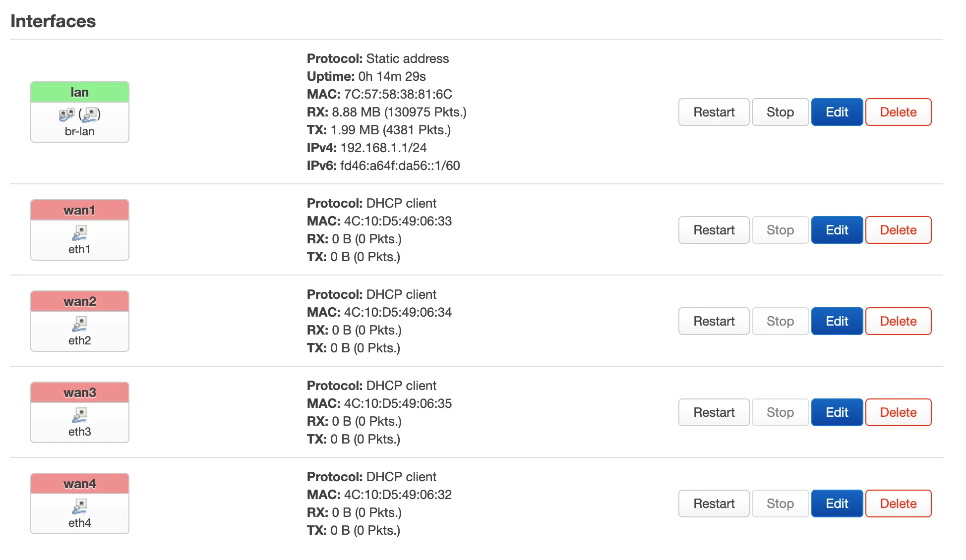Screen dimensions: 966x560
Task: Click the red wan1 interface badge
Action: point(79,210)
